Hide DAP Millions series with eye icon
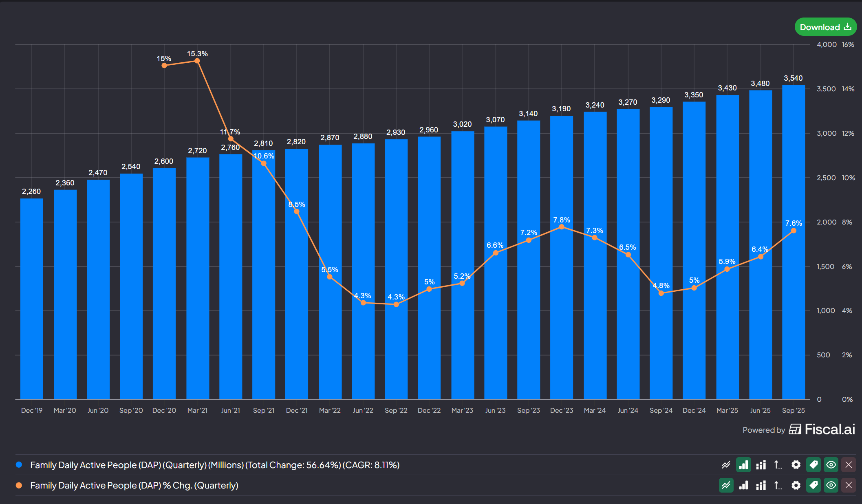 click(831, 465)
